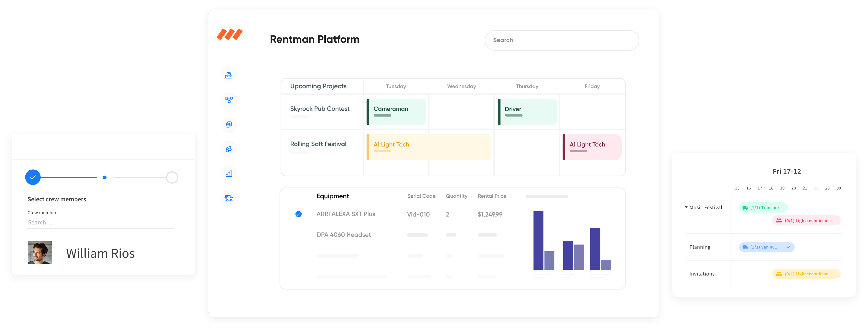Click the Van 001 checkmark icon
Image resolution: width=868 pixels, height=331 pixels.
pos(788,247)
